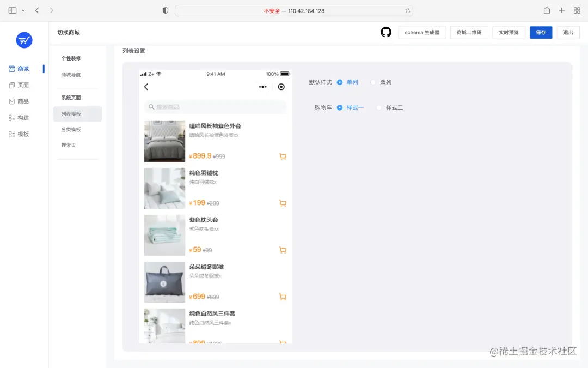Click the ¥699 price text
588x368 pixels.
[197, 297]
